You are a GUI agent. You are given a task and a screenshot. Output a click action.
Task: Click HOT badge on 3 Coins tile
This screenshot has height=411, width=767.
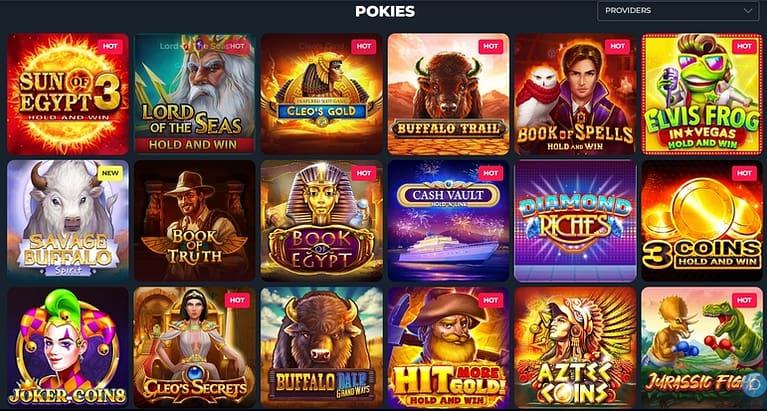point(744,173)
